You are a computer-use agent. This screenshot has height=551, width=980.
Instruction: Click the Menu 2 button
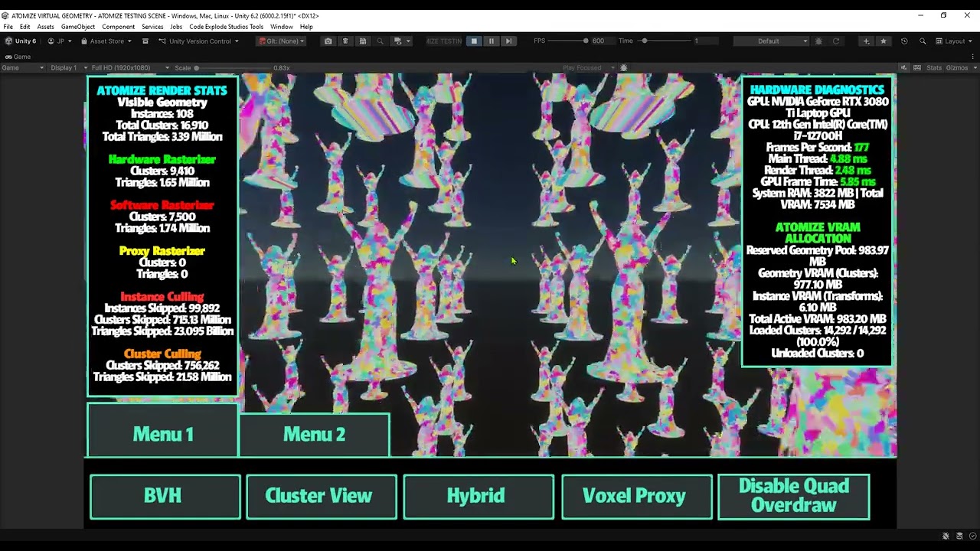[x=314, y=435]
